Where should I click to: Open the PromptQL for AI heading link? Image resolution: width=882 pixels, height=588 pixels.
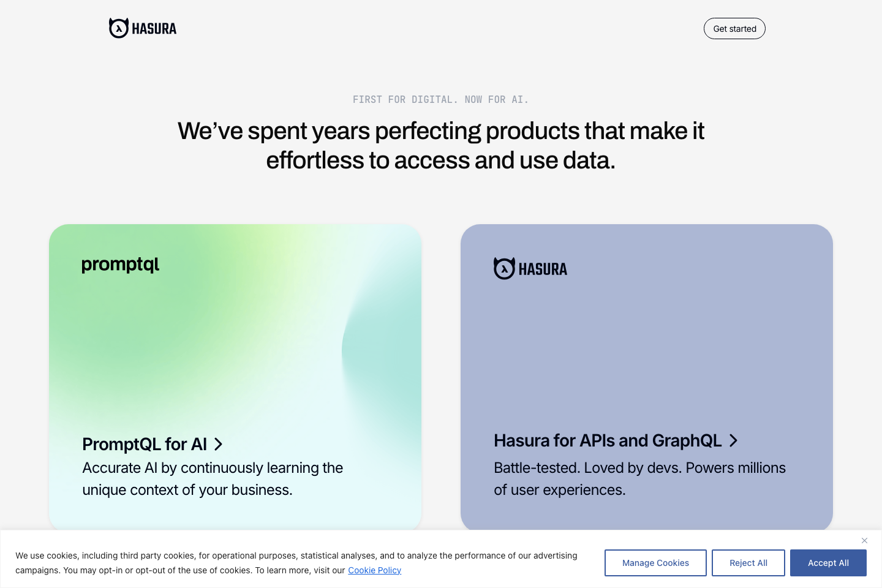pos(145,444)
